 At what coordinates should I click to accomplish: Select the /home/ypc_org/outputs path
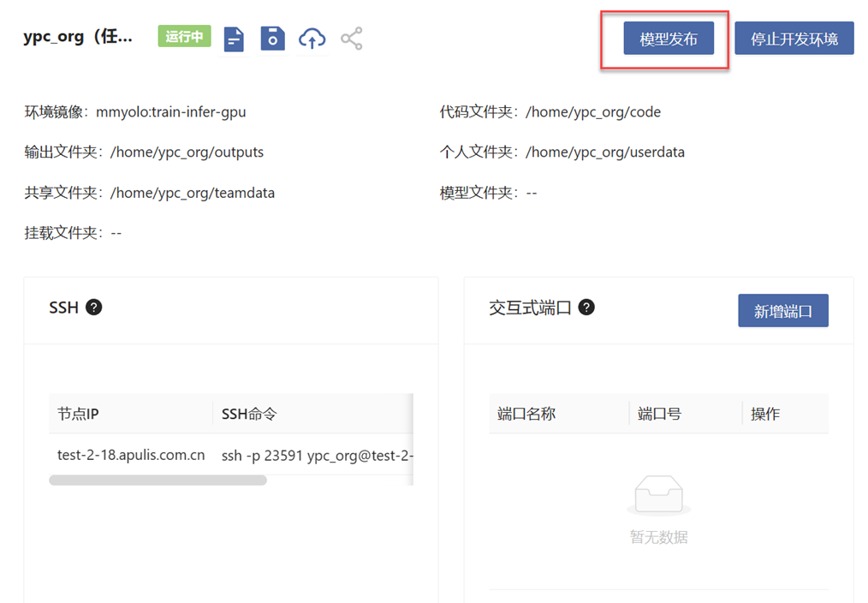187,152
